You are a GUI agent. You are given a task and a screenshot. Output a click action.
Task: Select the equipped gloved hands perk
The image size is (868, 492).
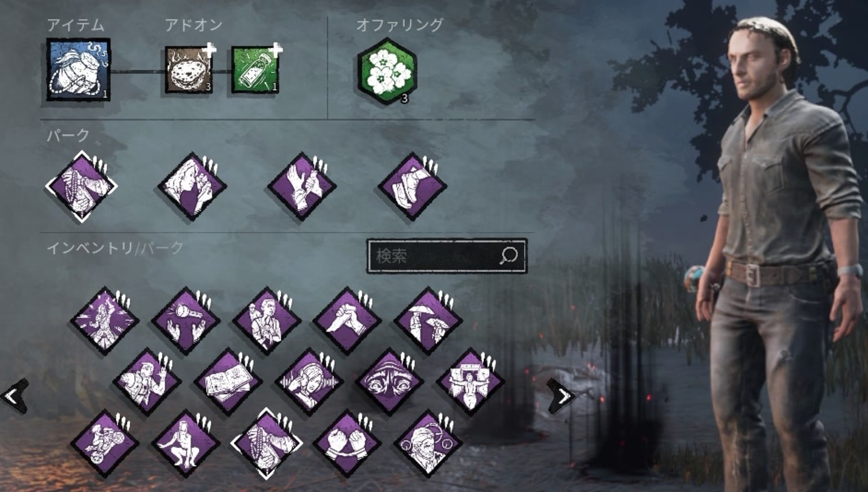[301, 186]
